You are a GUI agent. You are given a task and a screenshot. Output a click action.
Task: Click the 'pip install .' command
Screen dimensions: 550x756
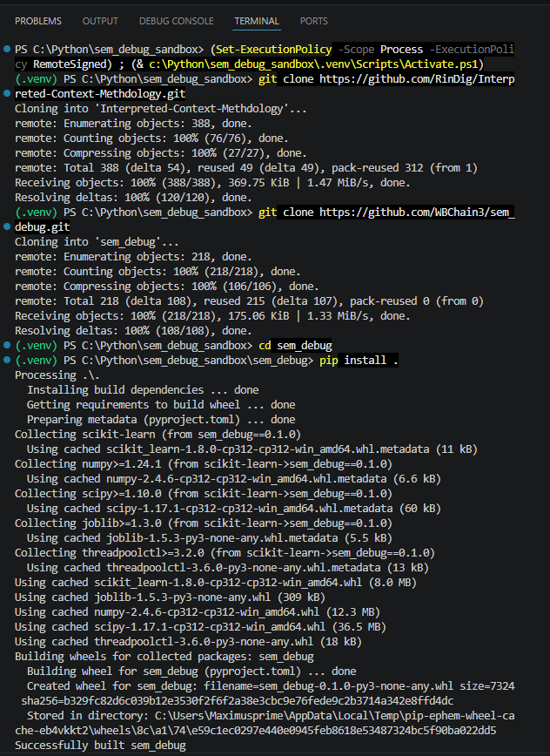click(359, 361)
